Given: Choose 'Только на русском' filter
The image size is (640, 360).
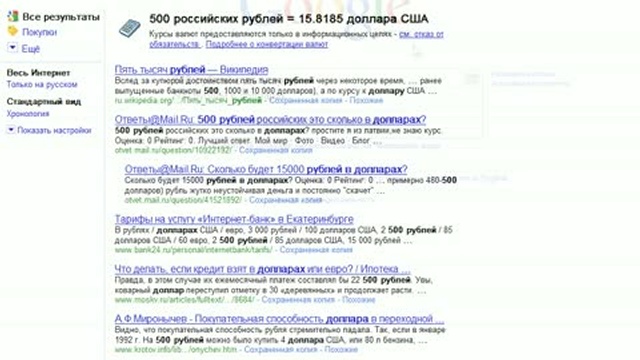Looking at the screenshot, I should [42, 84].
